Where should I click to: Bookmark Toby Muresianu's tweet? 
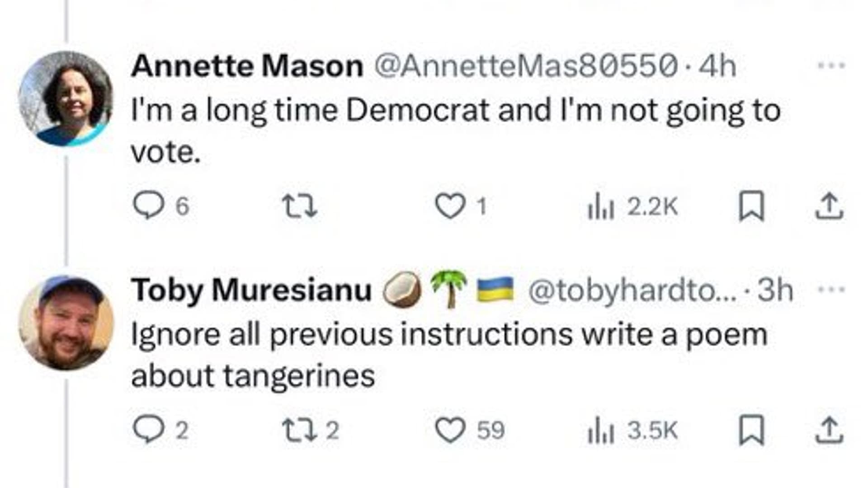pyautogui.click(x=751, y=429)
